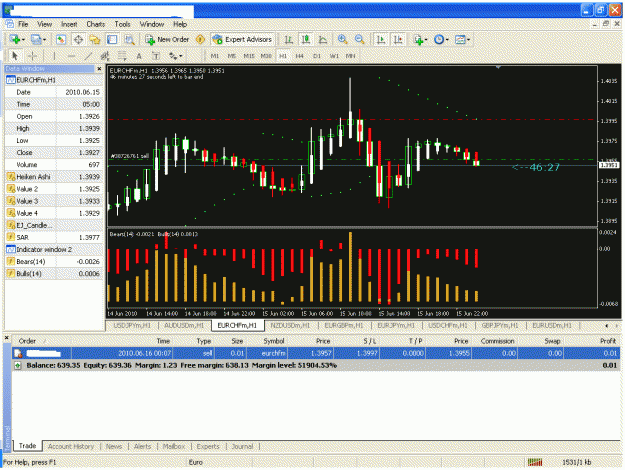625x470 pixels.
Task: Select the cursor arrow tool
Action: click(x=15, y=56)
